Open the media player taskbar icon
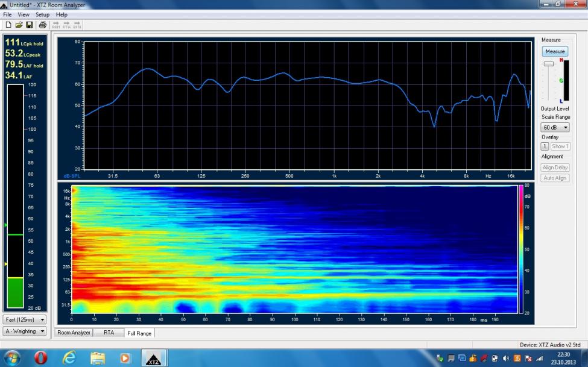 click(x=124, y=358)
